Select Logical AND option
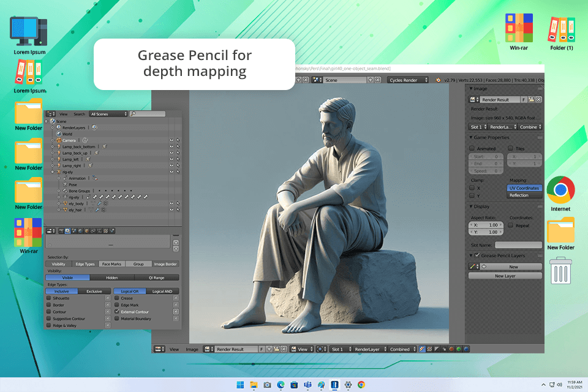This screenshot has width=588, height=392. tap(162, 292)
